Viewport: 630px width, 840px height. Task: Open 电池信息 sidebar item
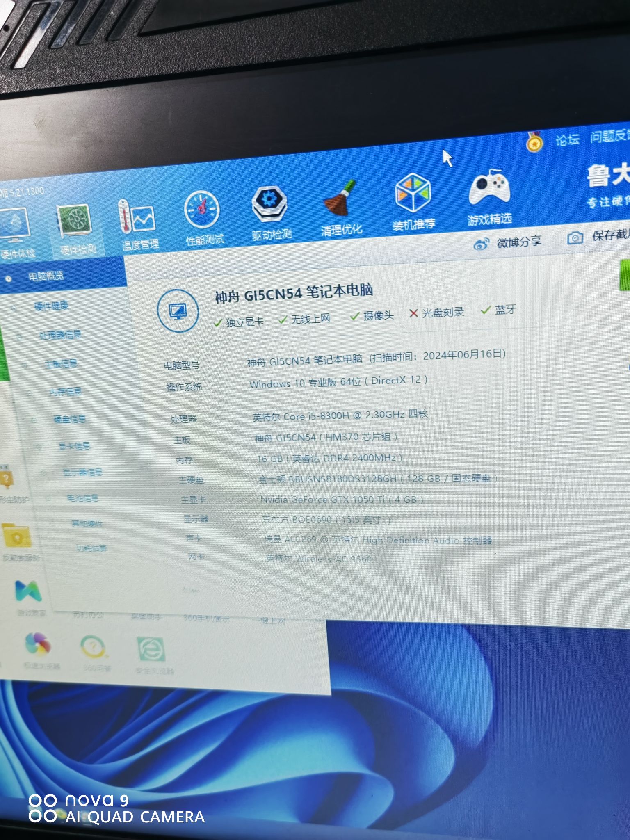coord(83,498)
